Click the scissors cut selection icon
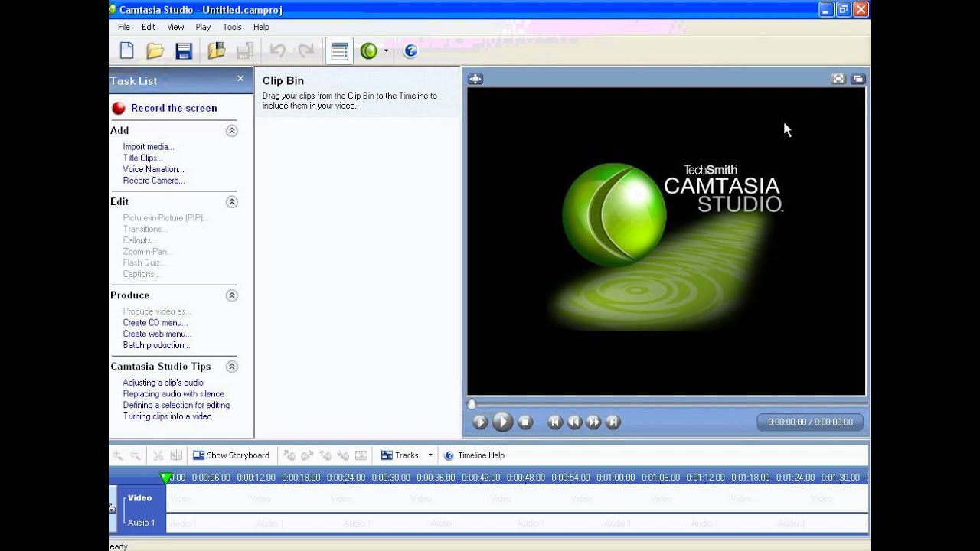Image resolution: width=980 pixels, height=551 pixels. pyautogui.click(x=158, y=455)
